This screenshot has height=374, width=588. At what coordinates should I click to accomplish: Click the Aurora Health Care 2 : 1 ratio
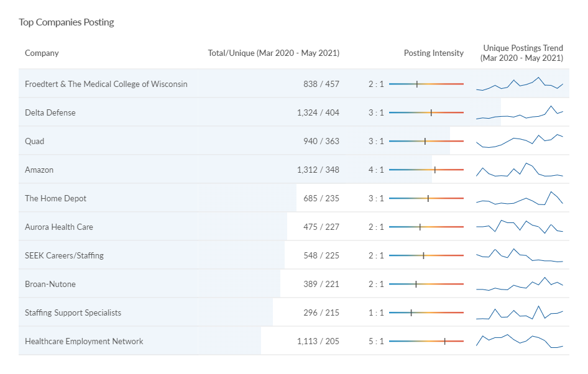(x=376, y=227)
